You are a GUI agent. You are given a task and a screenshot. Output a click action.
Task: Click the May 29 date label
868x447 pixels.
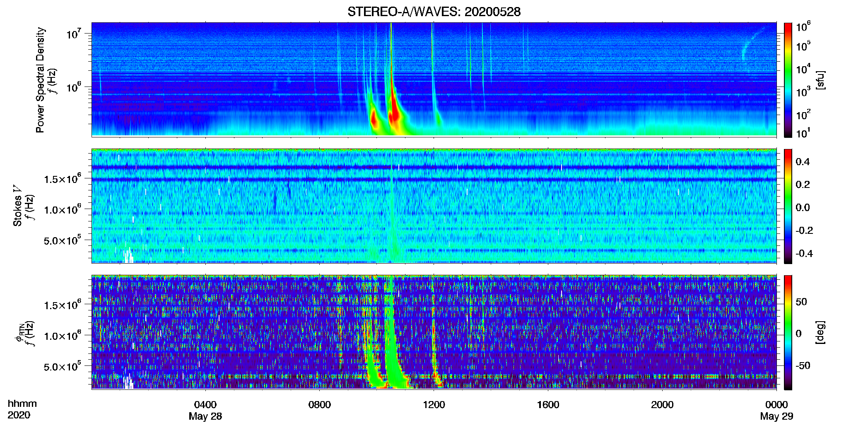point(776,416)
